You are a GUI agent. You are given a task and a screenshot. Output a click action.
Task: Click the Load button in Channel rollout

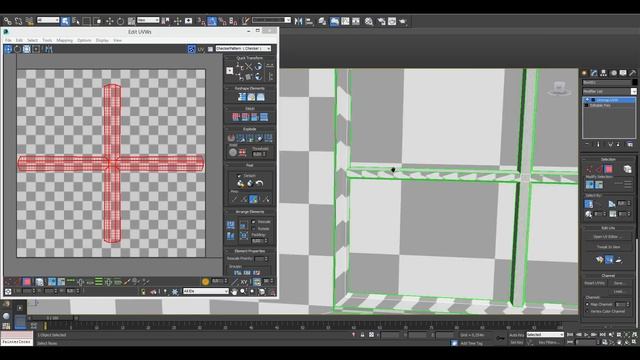point(619,291)
